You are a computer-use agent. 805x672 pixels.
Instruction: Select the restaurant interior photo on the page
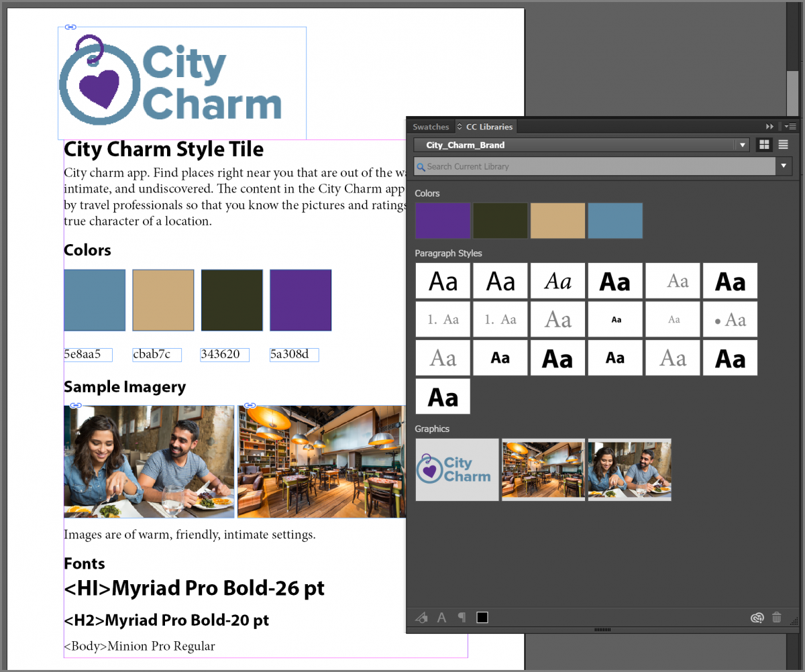tap(322, 461)
